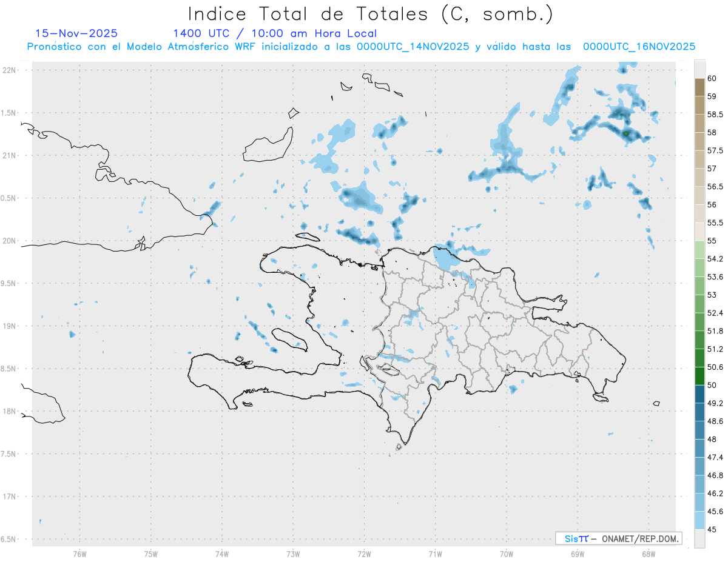Click the 73W longitude label

[293, 554]
